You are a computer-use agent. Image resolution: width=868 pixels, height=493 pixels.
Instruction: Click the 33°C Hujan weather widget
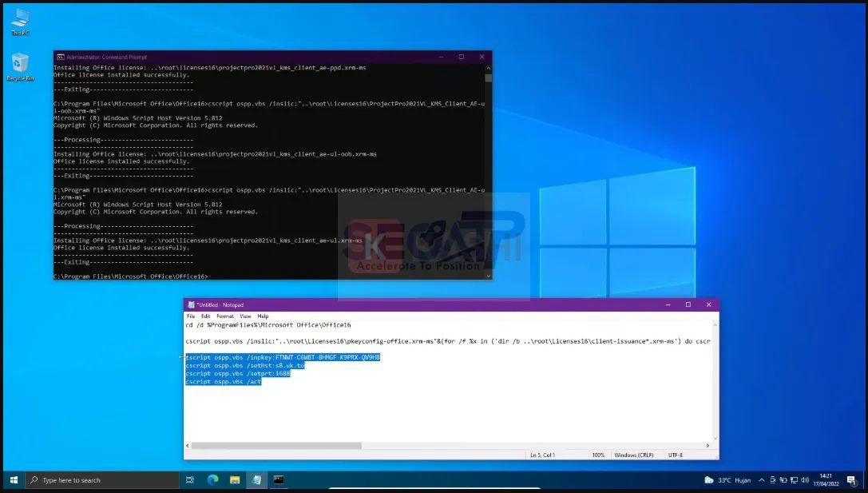pos(728,479)
